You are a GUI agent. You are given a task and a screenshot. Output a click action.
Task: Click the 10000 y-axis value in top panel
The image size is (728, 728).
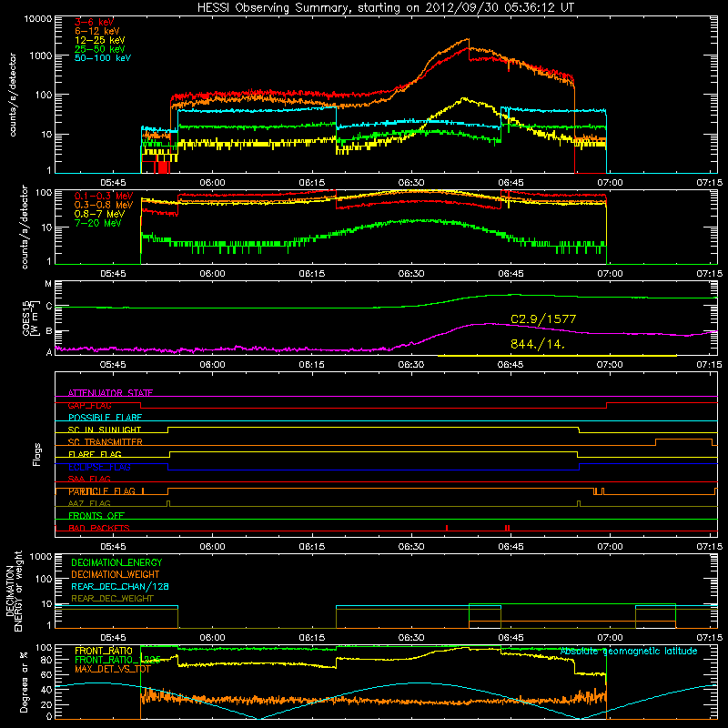[x=38, y=18]
